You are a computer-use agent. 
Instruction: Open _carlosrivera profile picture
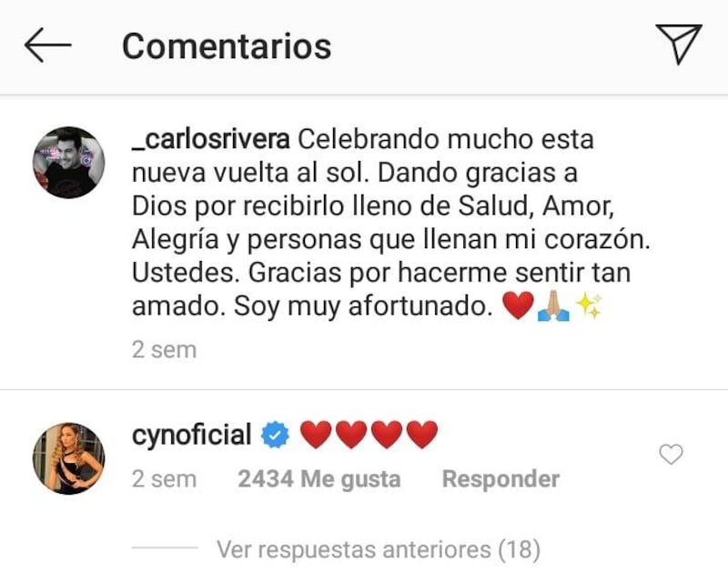point(69,163)
